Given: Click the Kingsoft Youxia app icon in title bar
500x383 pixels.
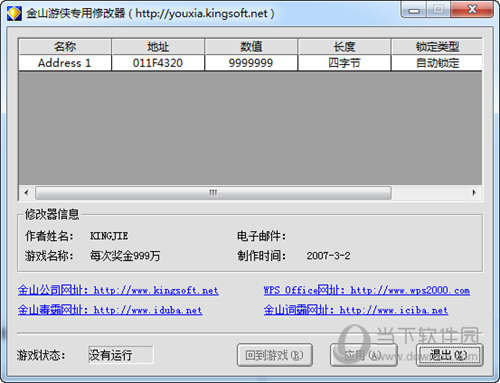Looking at the screenshot, I should click(14, 13).
